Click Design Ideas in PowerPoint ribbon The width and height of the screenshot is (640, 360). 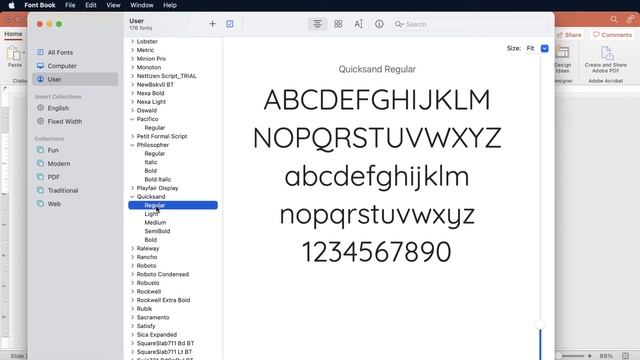click(562, 60)
